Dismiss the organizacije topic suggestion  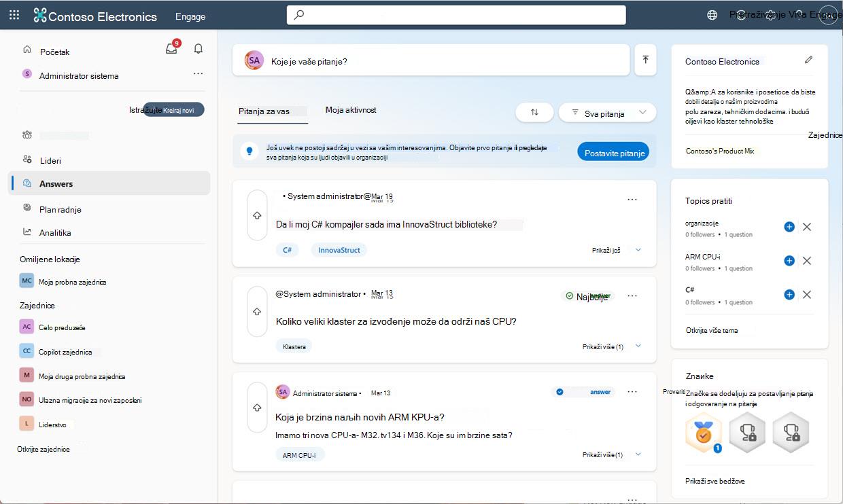[x=807, y=227]
